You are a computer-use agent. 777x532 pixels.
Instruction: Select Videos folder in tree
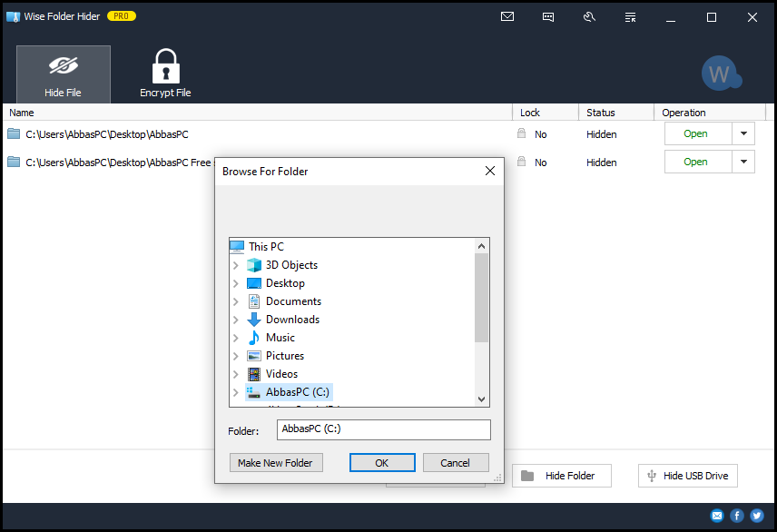click(x=282, y=374)
